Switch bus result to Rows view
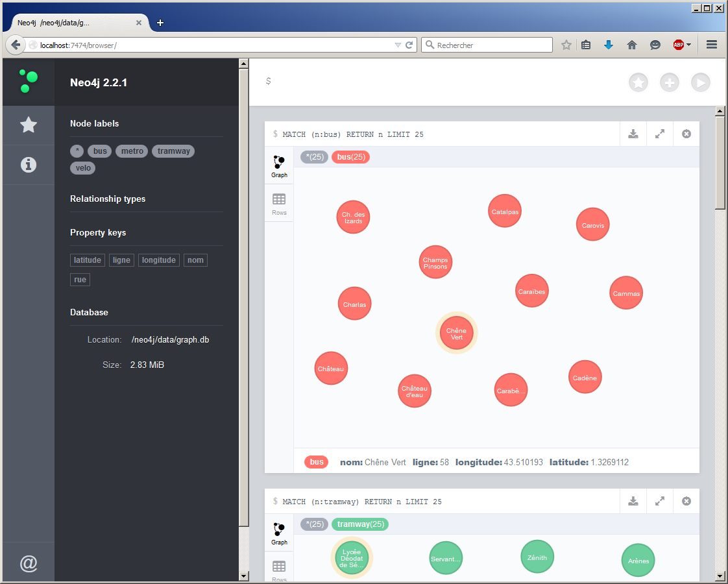Image resolution: width=728 pixels, height=584 pixels. pos(279,204)
